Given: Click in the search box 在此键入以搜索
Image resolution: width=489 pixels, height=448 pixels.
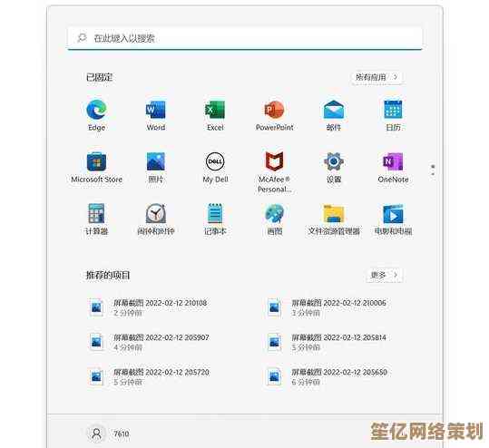Looking at the screenshot, I should pyautogui.click(x=245, y=38).
